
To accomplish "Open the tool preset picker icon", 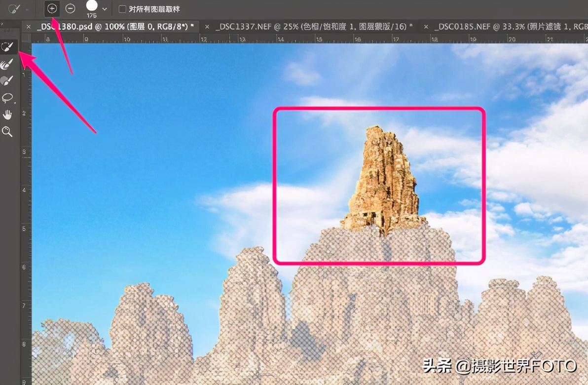I will 14,8.
